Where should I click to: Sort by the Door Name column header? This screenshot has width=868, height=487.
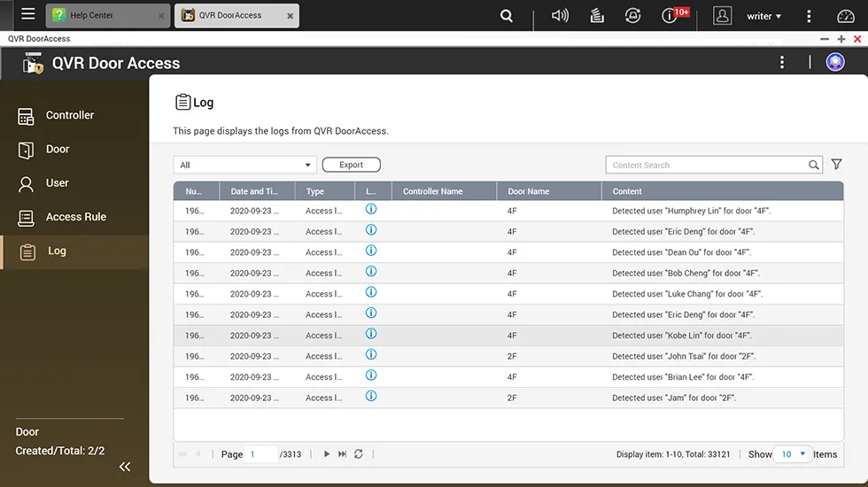pyautogui.click(x=529, y=191)
